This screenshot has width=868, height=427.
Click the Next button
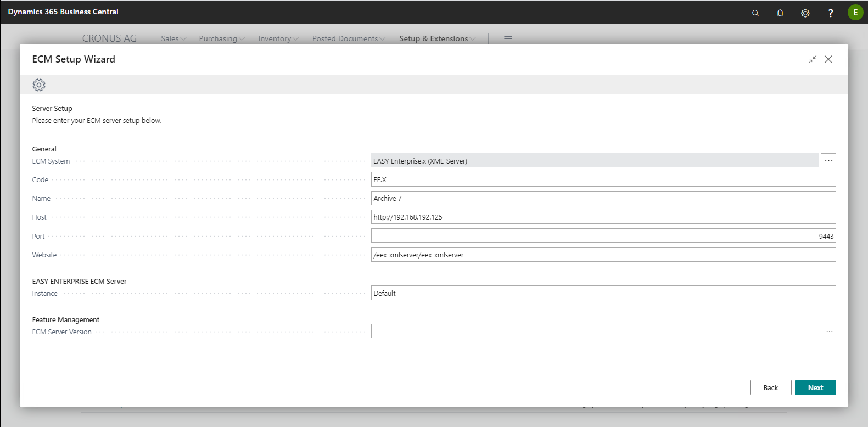click(815, 387)
